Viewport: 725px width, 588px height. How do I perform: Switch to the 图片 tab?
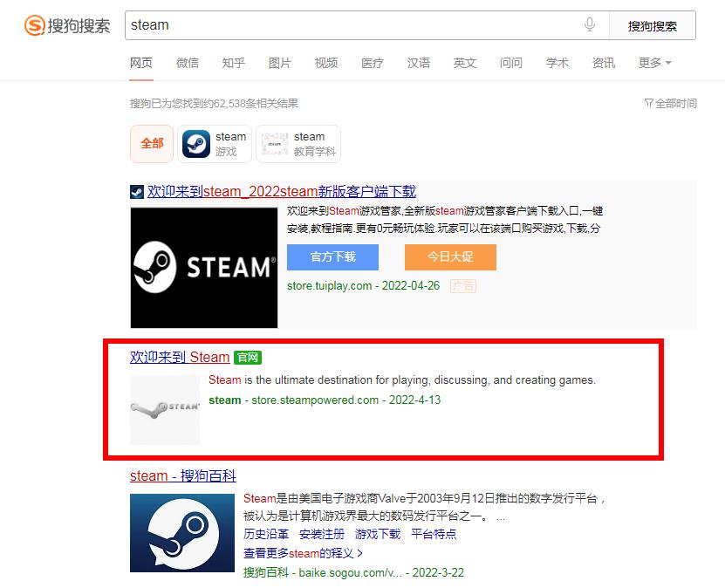[280, 63]
